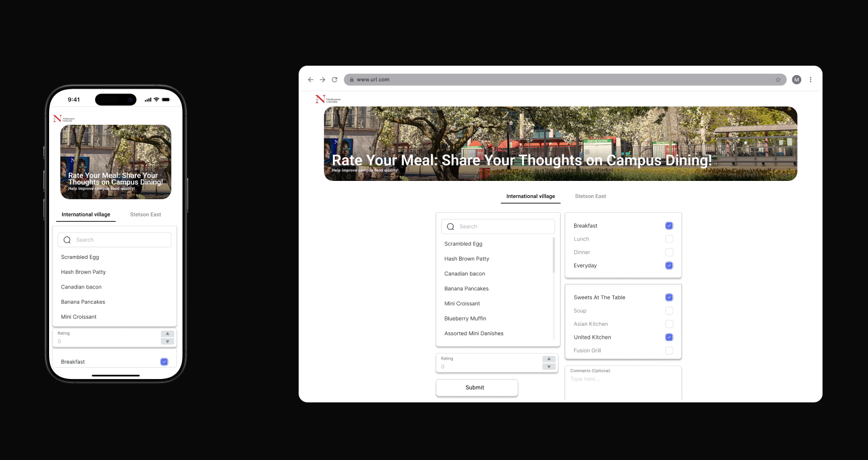Check the Asian Kitchen checkbox
This screenshot has width=868, height=460.
pos(669,324)
